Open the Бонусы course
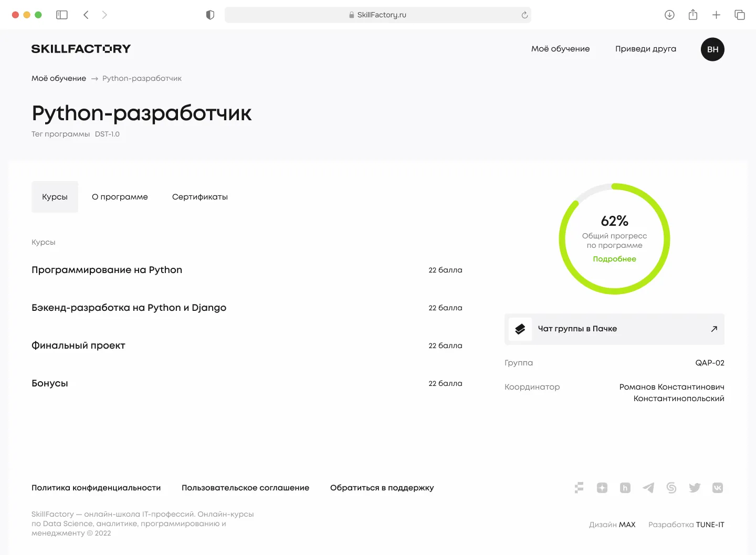Image resolution: width=756 pixels, height=555 pixels. click(x=247, y=383)
